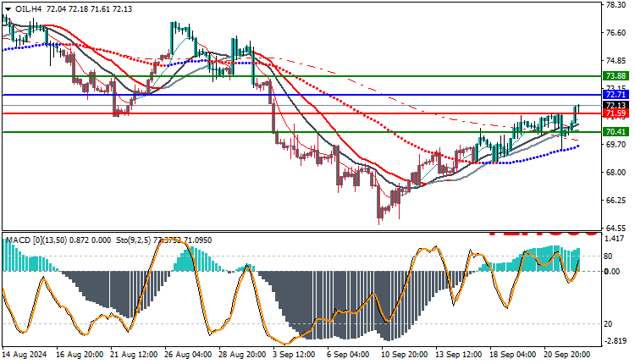
Task: Click the red 71.59 price level tag
Action: point(616,113)
